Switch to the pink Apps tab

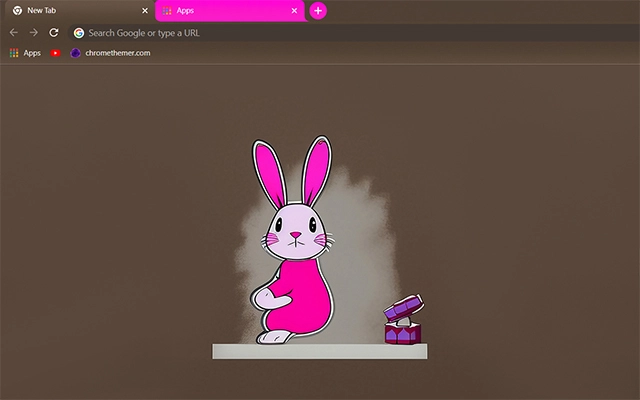(x=230, y=11)
